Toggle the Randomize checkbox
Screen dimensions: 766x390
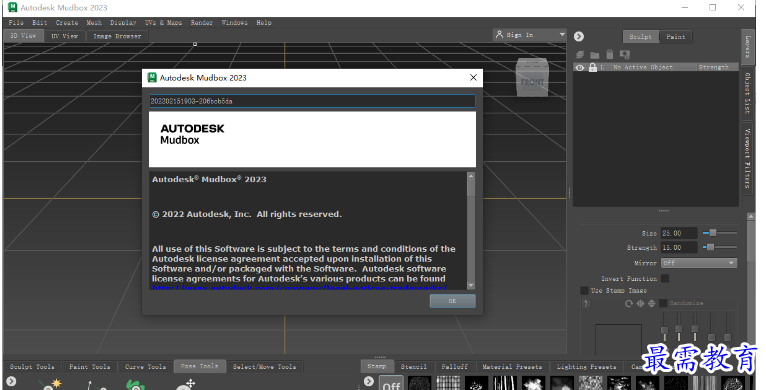(663, 303)
